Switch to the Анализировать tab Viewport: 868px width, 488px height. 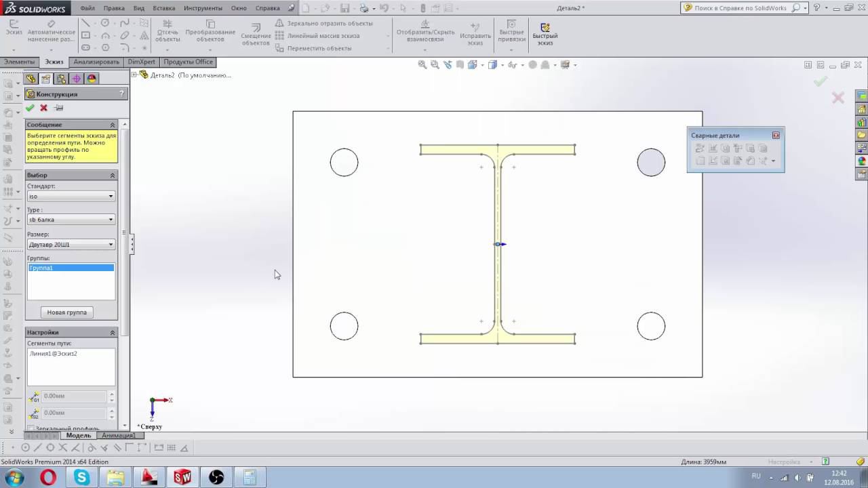pyautogui.click(x=96, y=62)
